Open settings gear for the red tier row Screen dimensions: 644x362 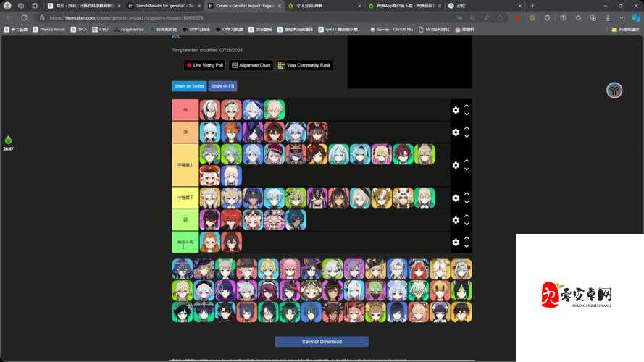pos(456,110)
